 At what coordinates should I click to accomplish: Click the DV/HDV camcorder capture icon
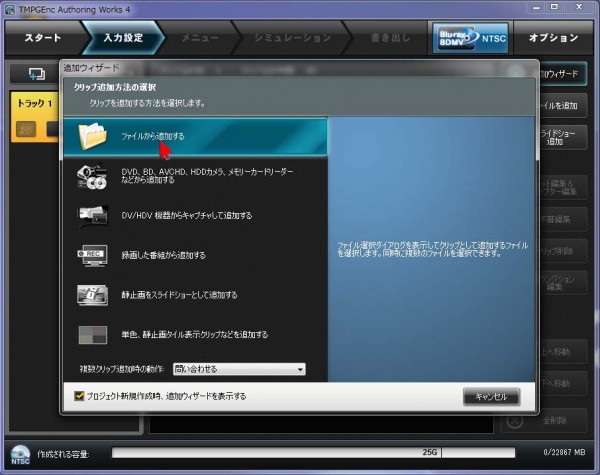(93, 216)
